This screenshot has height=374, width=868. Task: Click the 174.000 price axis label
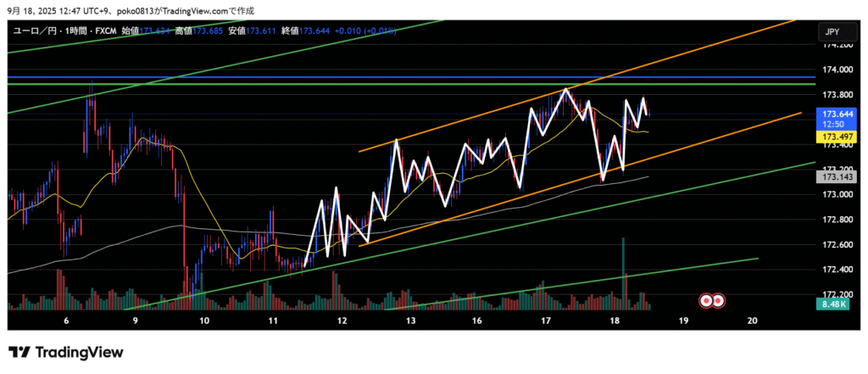point(837,70)
